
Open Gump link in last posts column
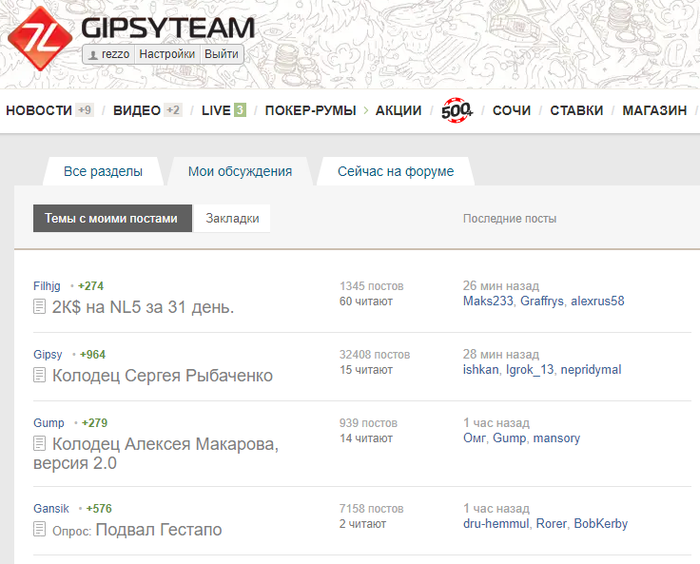509,438
